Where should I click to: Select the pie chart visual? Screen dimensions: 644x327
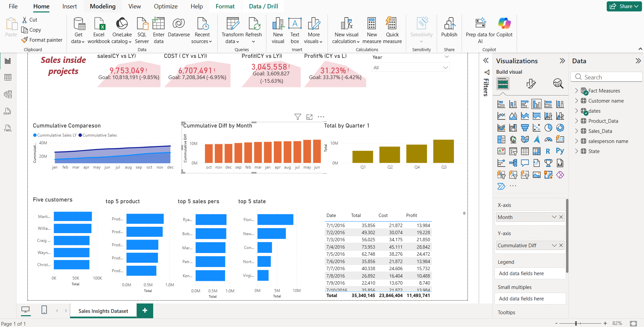(x=548, y=128)
